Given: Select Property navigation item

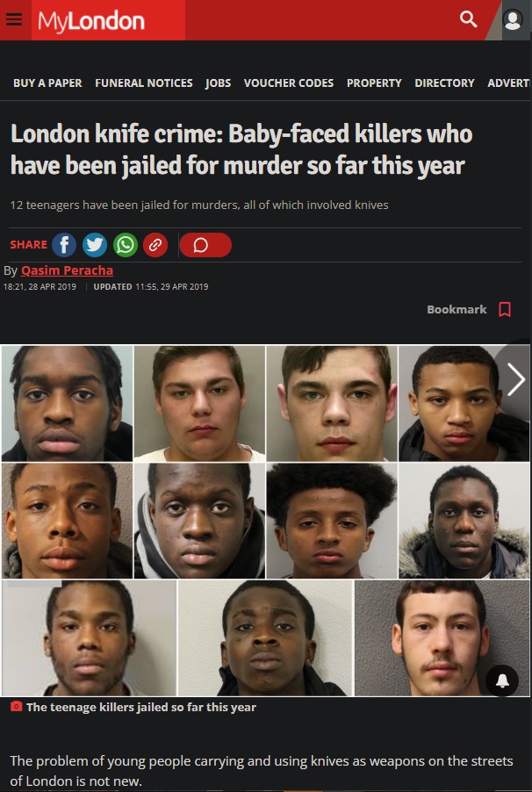Looking at the screenshot, I should pos(374,83).
